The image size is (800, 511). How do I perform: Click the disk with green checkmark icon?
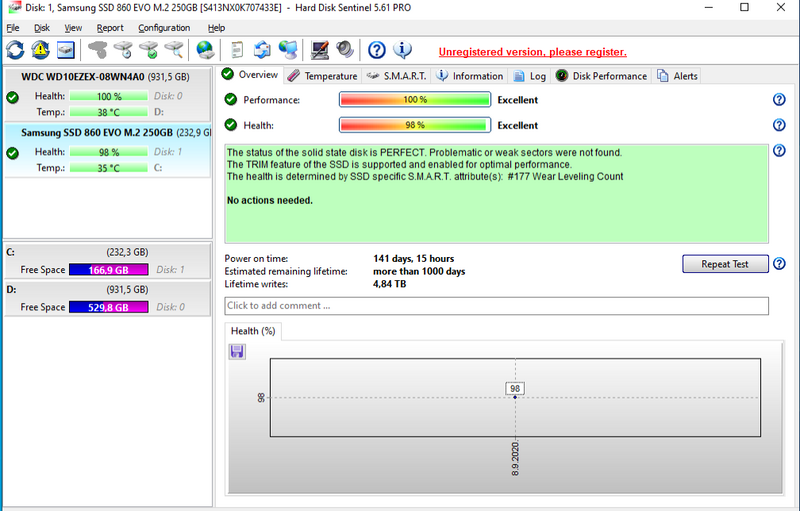148,50
